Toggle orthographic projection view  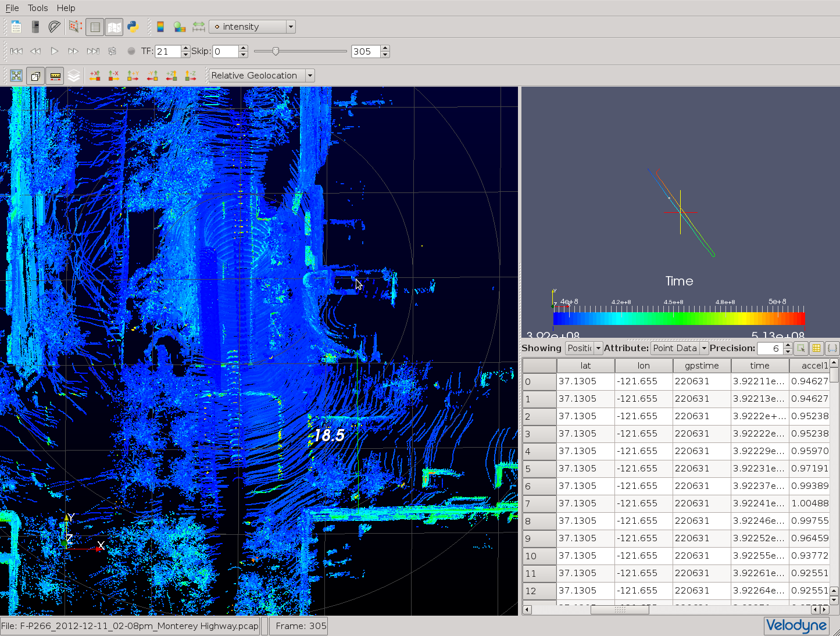[35, 76]
